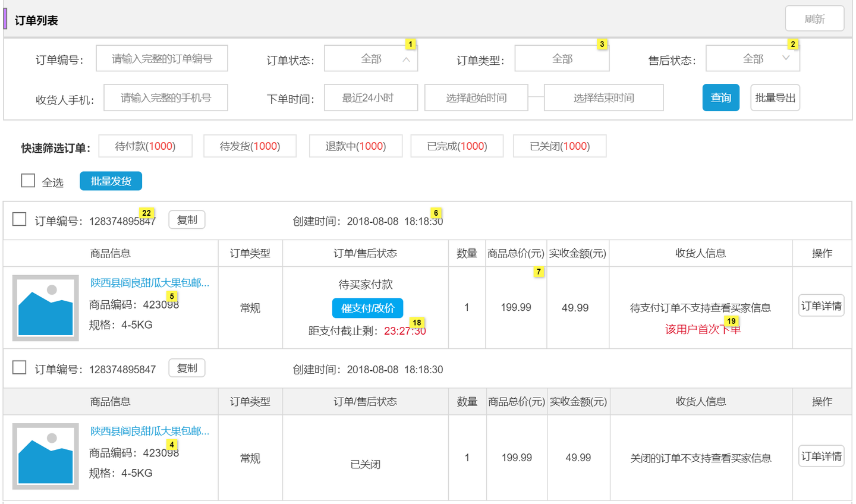This screenshot has height=504, width=856.
Task: Click 待支付订单不支持查看买家信息 text
Action: click(x=700, y=308)
